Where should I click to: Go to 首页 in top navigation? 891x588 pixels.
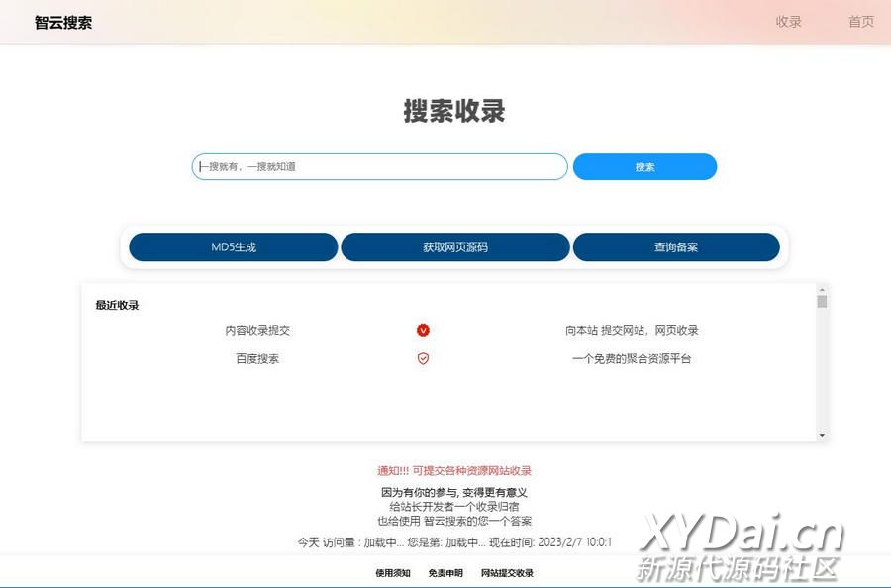[861, 22]
